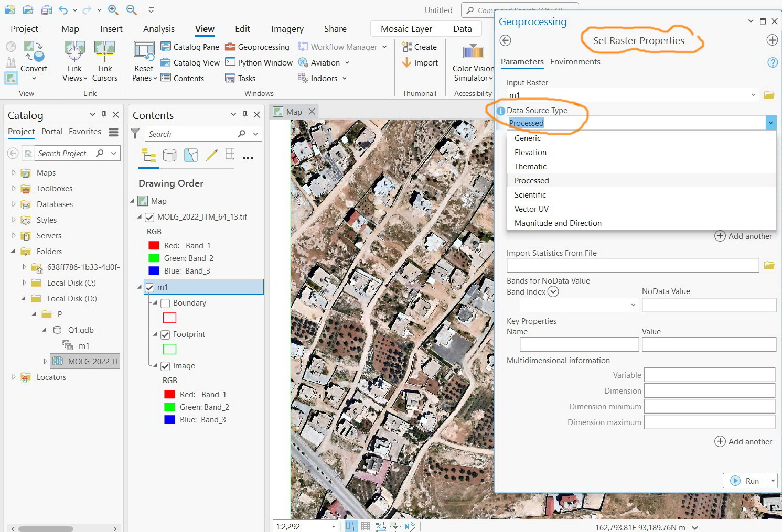Disable the Footprint sublayer
The width and height of the screenshot is (782, 532).
point(165,334)
